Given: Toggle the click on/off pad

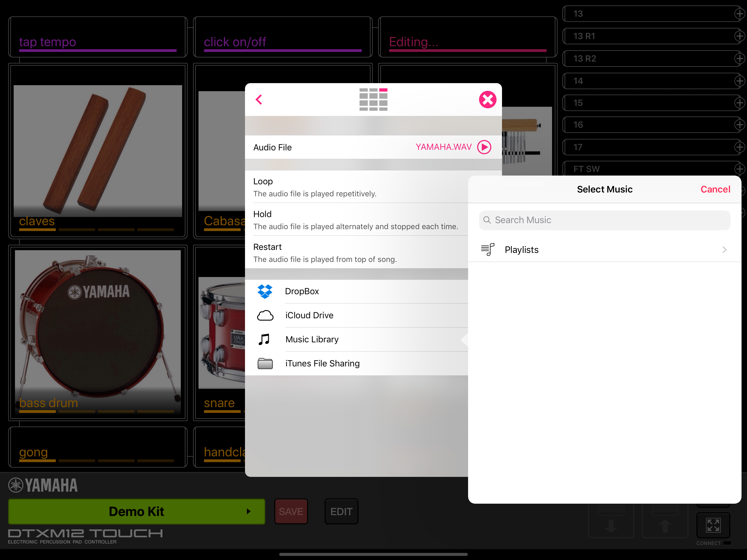Looking at the screenshot, I should (283, 37).
